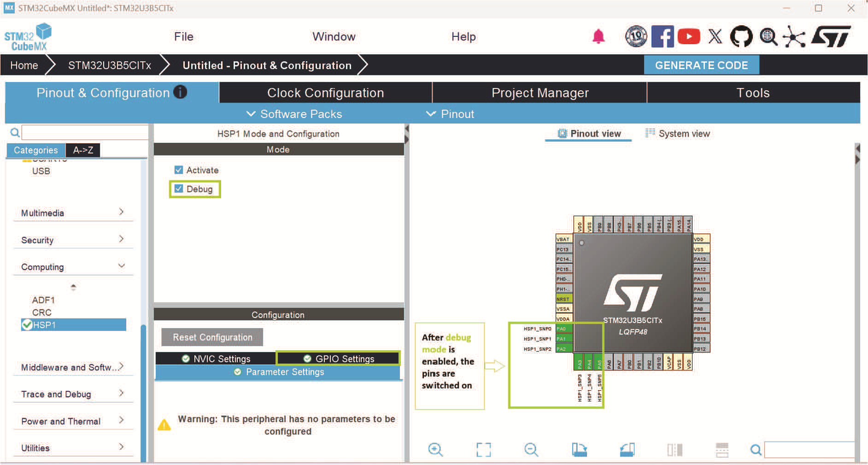Select ADF1 in the Computing list
868x465 pixels.
coord(43,300)
